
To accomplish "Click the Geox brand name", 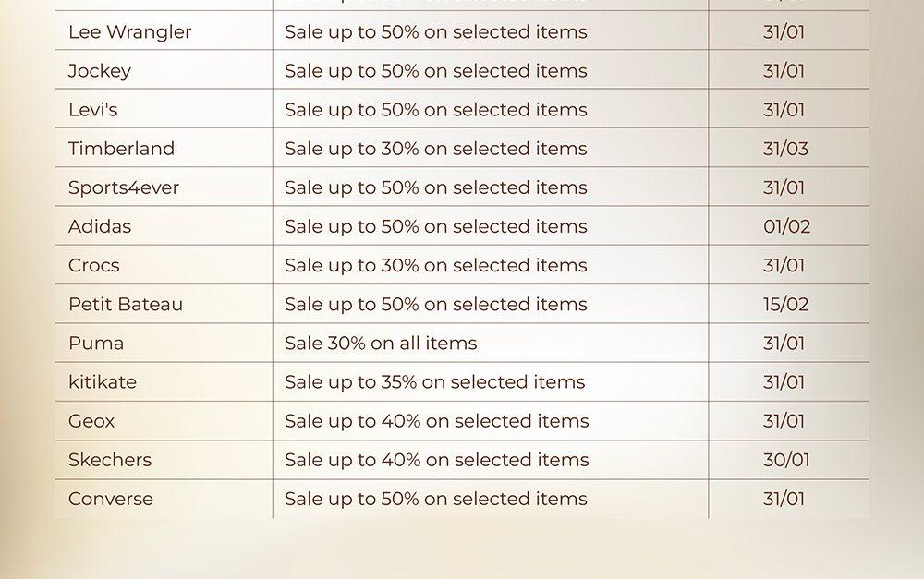I will (x=91, y=421).
